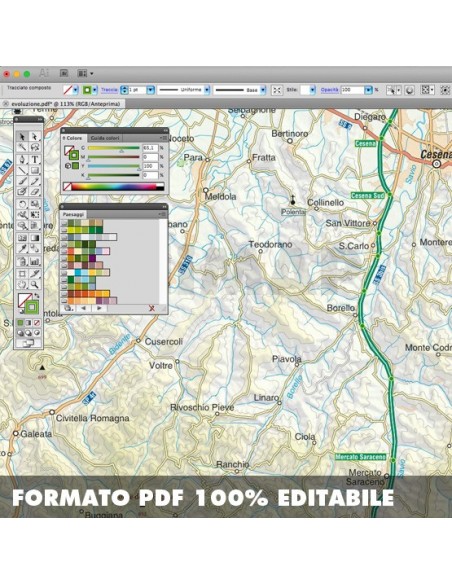This screenshot has height=584, width=452.
Task: Bring toolbox green stroke box to front
Action: [x=32, y=307]
